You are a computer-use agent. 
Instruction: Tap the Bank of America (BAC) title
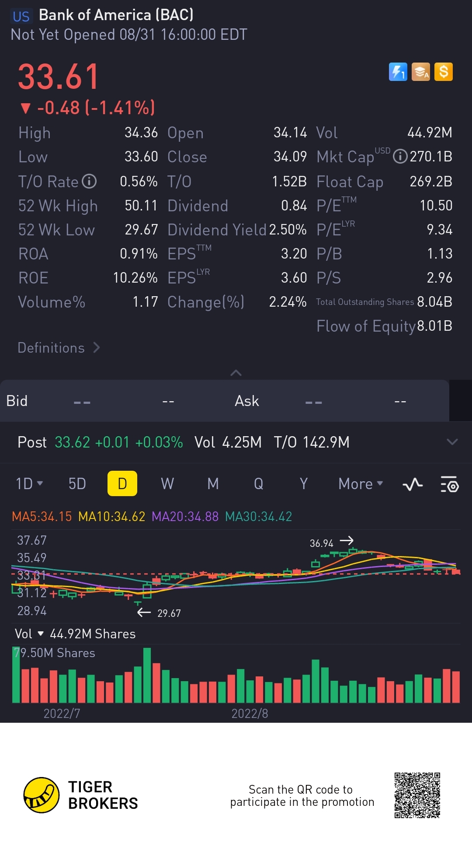point(116,15)
